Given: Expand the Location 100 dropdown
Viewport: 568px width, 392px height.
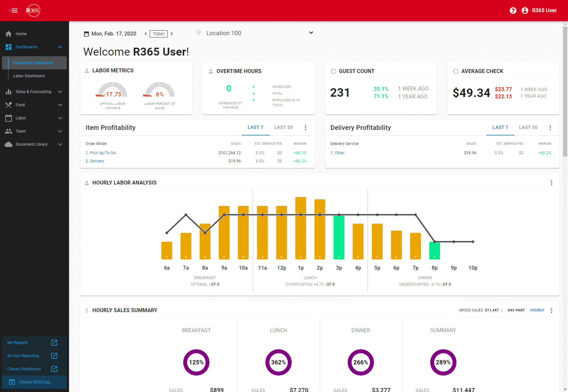Looking at the screenshot, I should 311,33.
